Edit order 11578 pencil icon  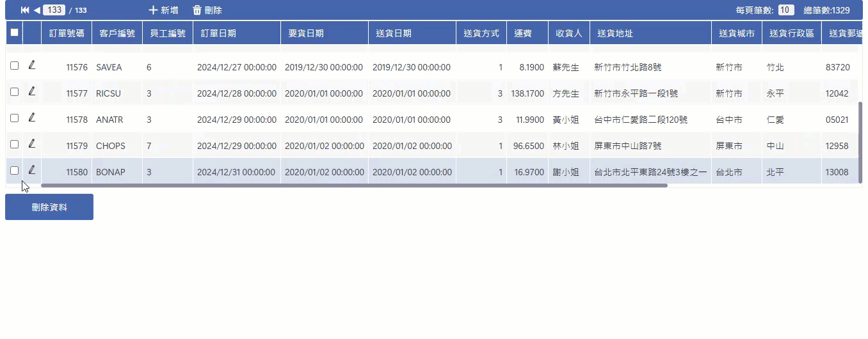32,118
